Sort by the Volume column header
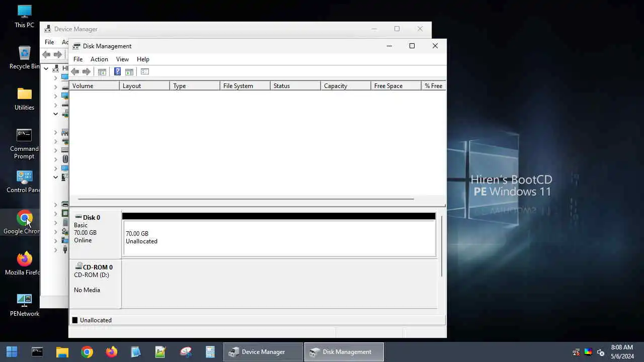This screenshot has width=644, height=362. coord(94,86)
